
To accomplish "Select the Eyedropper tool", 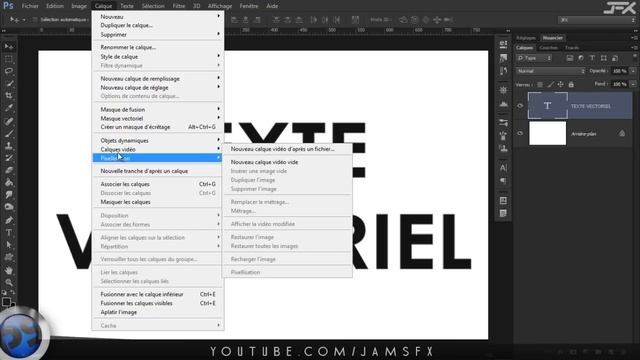I will (x=9, y=108).
